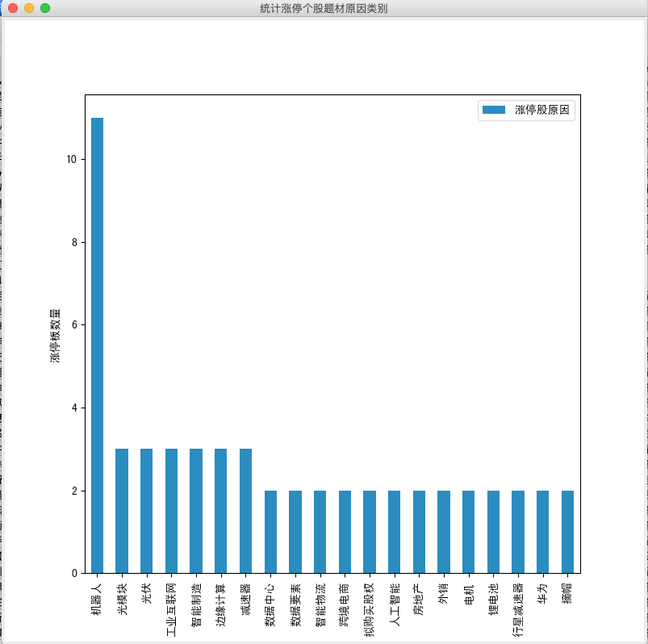Click the y-axis label 涨停板数量
Image resolution: width=648 pixels, height=644 pixels.
pos(56,336)
